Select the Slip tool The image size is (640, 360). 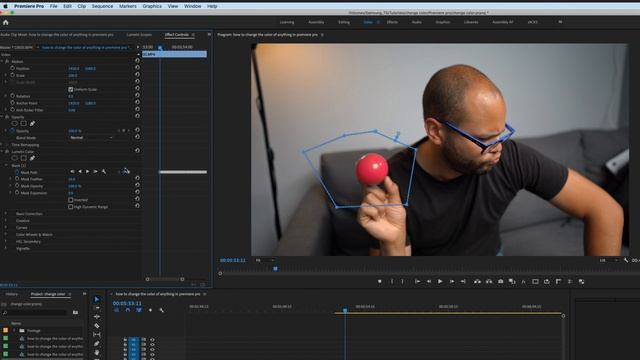97,335
